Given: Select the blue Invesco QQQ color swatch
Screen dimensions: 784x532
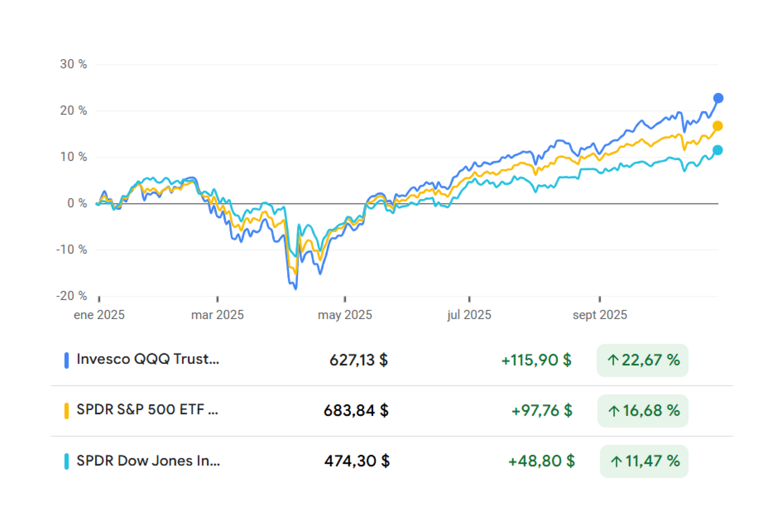Looking at the screenshot, I should [x=67, y=360].
